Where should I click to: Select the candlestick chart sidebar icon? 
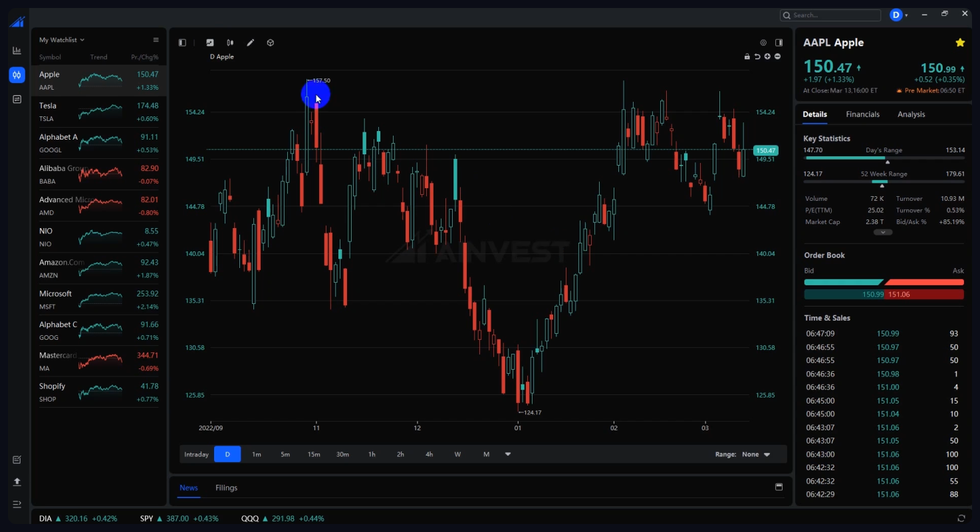pyautogui.click(x=17, y=74)
